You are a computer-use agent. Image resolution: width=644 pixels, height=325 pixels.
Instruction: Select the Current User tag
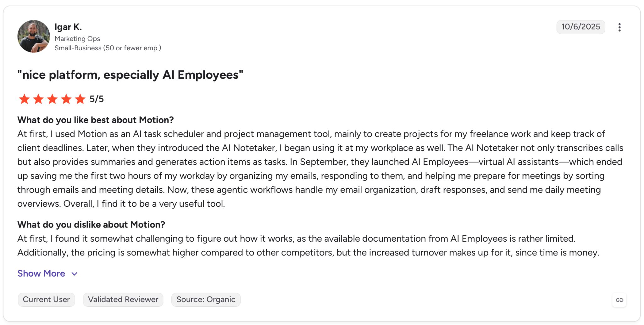pos(46,300)
